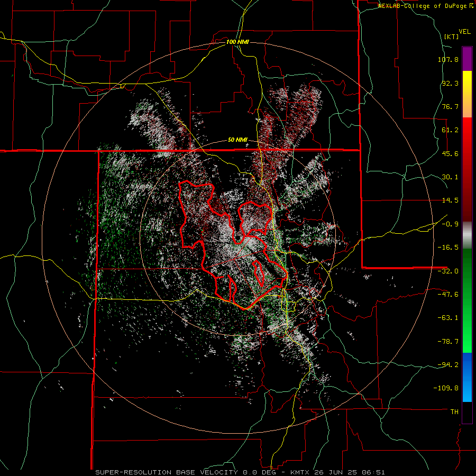Click the '76.7' scale value
The width and height of the screenshot is (476, 476).
tap(450, 106)
